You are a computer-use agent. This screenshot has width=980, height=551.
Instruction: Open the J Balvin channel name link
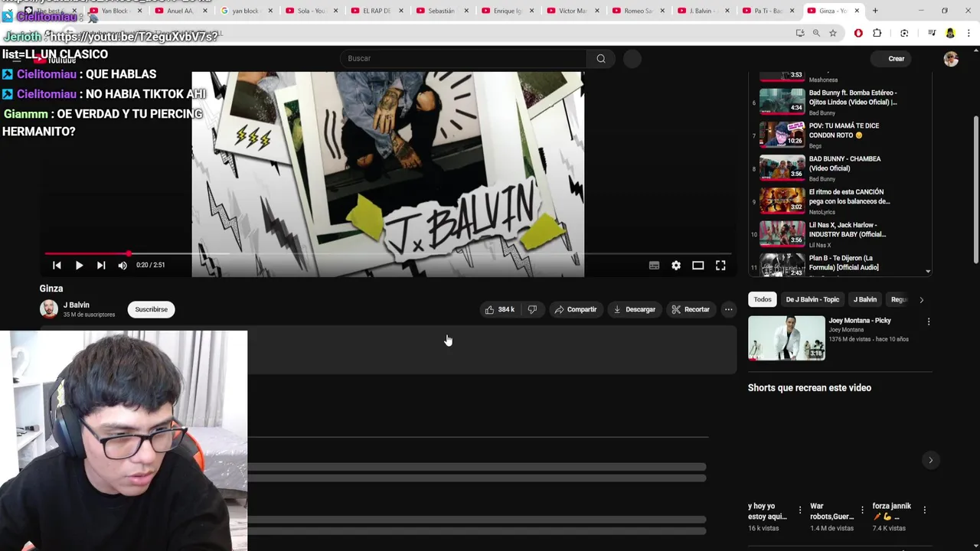click(x=76, y=305)
